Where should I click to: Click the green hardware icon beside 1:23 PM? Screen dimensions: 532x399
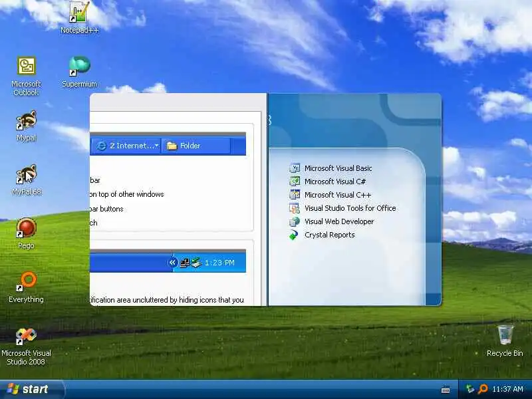[196, 263]
